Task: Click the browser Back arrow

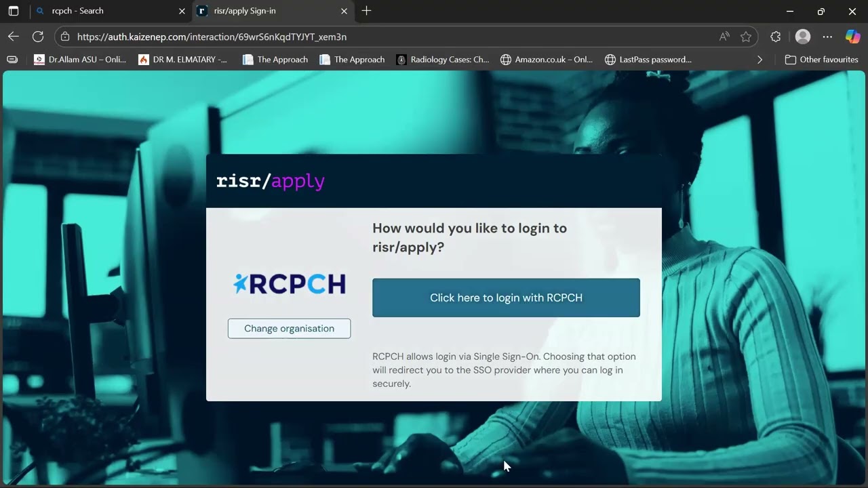Action: tap(14, 37)
